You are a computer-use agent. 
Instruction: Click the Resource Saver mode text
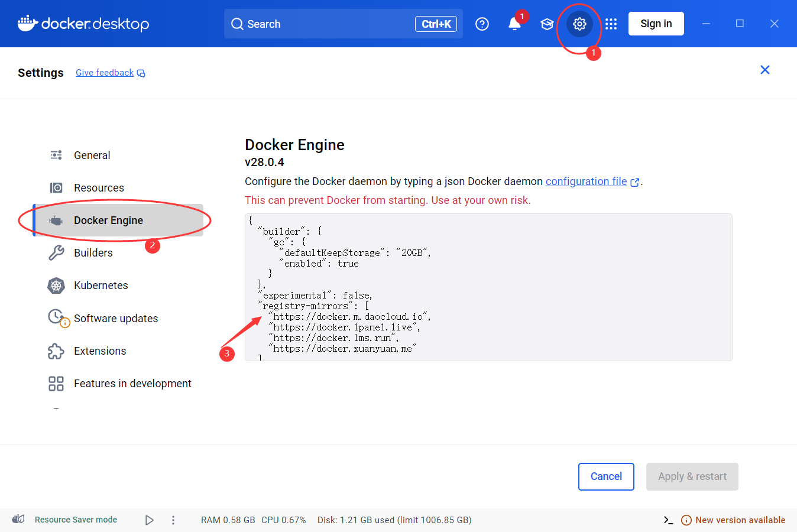tap(76, 520)
